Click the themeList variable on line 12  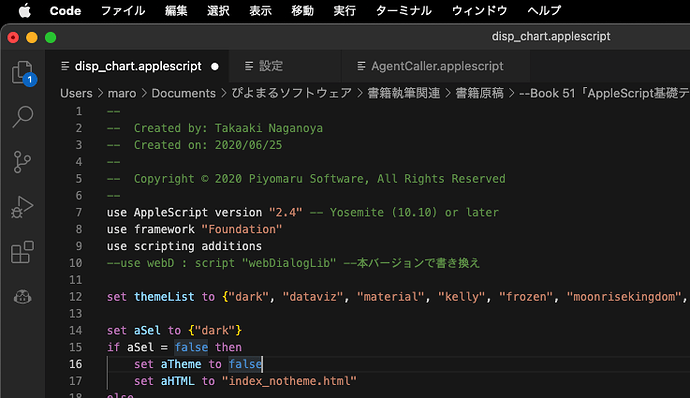point(164,297)
